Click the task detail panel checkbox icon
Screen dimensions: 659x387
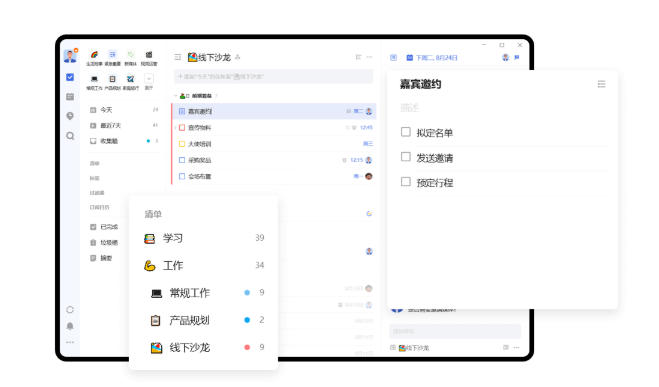(393, 58)
